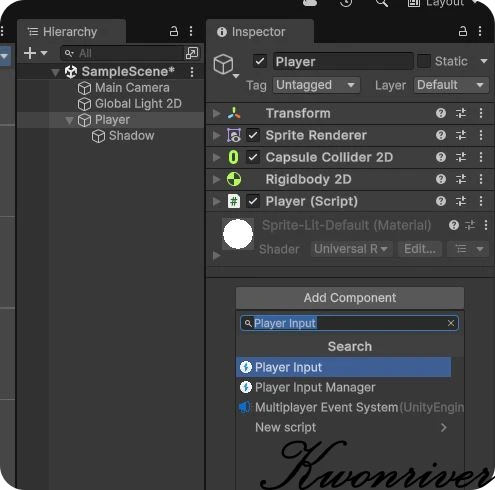Image resolution: width=495 pixels, height=490 pixels.
Task: Open Rigidbody 2D help reference
Action: coord(441,179)
